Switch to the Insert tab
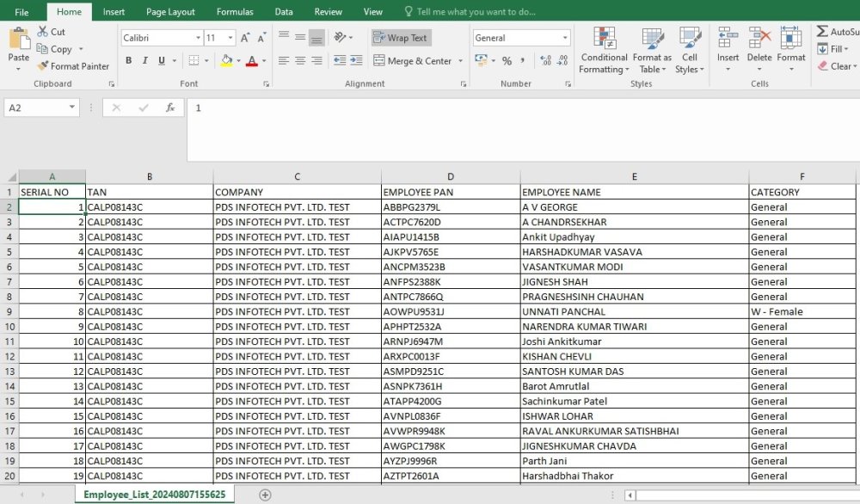This screenshot has height=504, width=860. [114, 11]
